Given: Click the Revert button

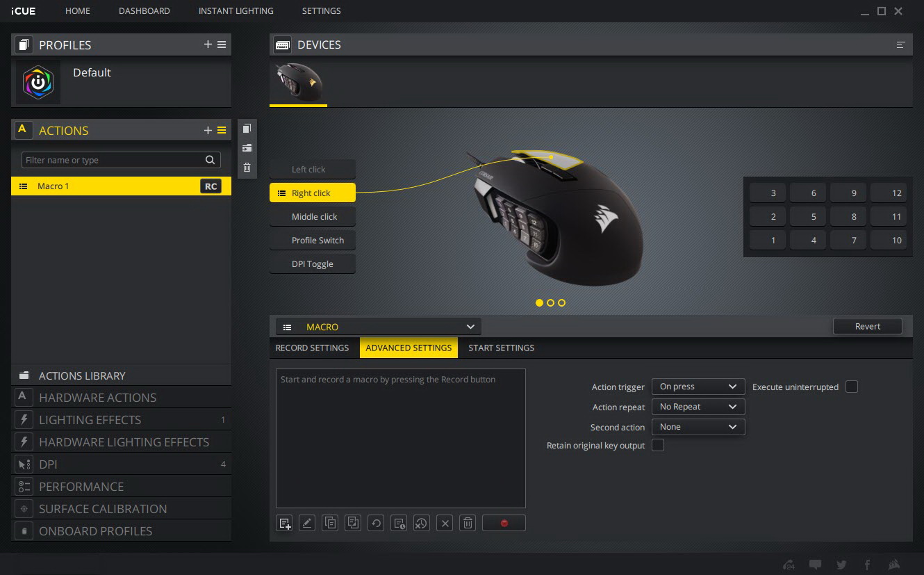Looking at the screenshot, I should (868, 326).
